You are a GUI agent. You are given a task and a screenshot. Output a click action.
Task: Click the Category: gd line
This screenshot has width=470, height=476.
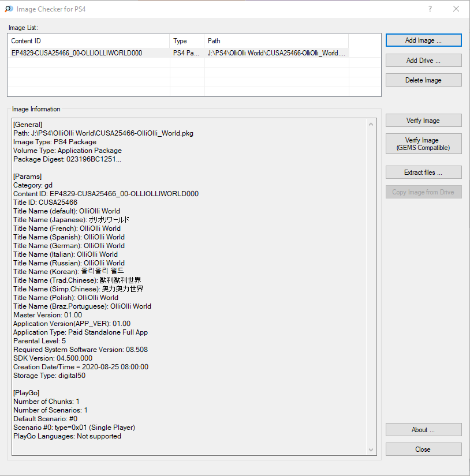tap(33, 185)
